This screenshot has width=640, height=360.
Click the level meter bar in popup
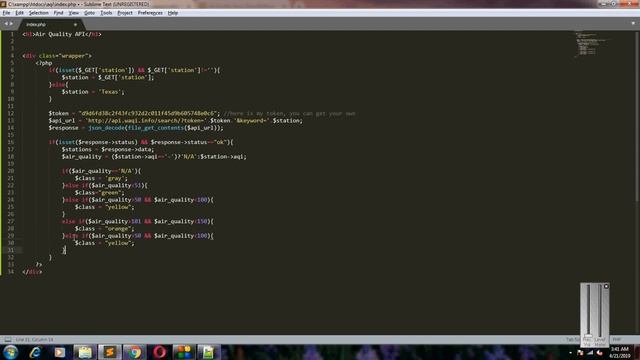(600, 310)
